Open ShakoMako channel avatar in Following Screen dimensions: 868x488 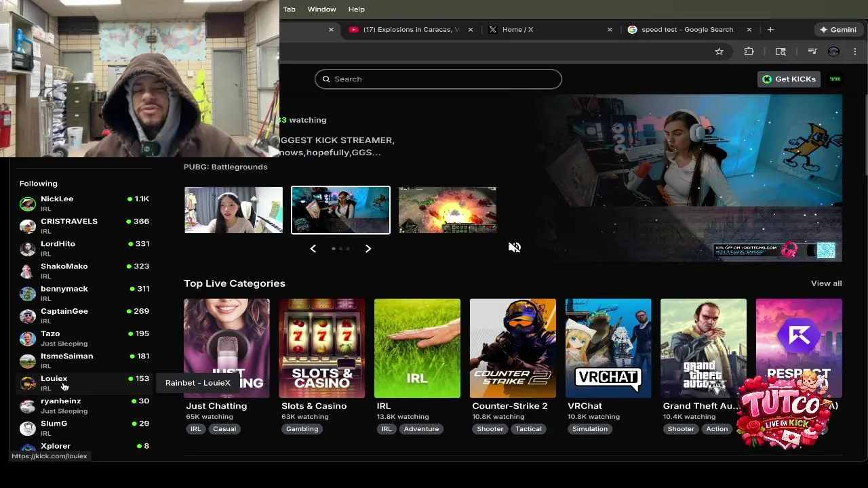click(28, 270)
